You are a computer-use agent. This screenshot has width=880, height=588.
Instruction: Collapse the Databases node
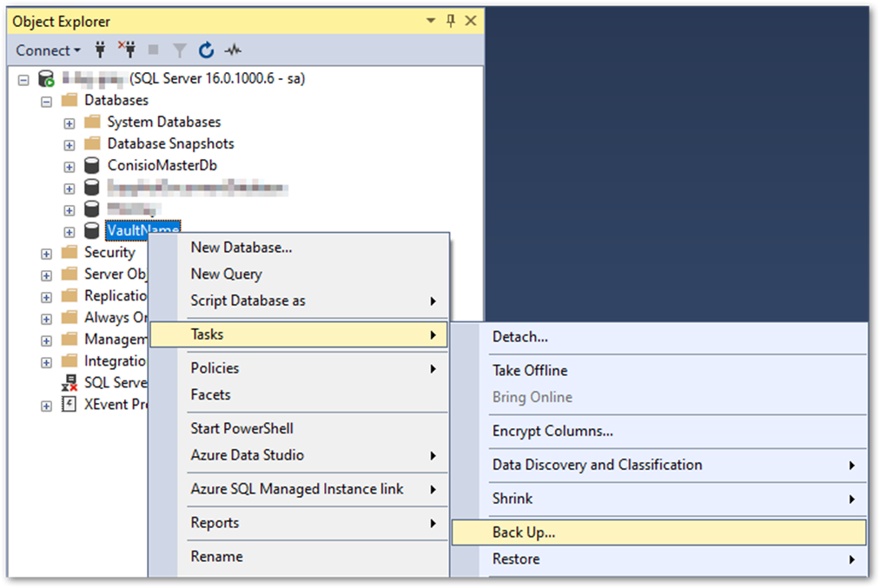(46, 100)
